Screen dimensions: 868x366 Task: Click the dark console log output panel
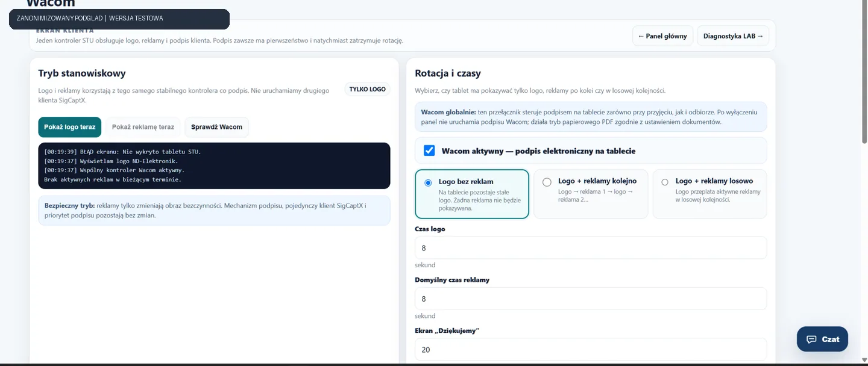[214, 166]
